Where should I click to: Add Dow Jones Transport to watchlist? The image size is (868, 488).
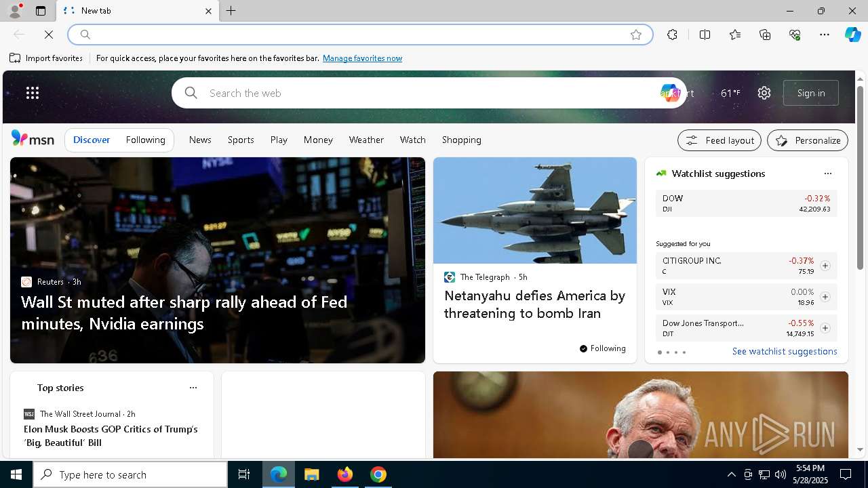coord(825,328)
